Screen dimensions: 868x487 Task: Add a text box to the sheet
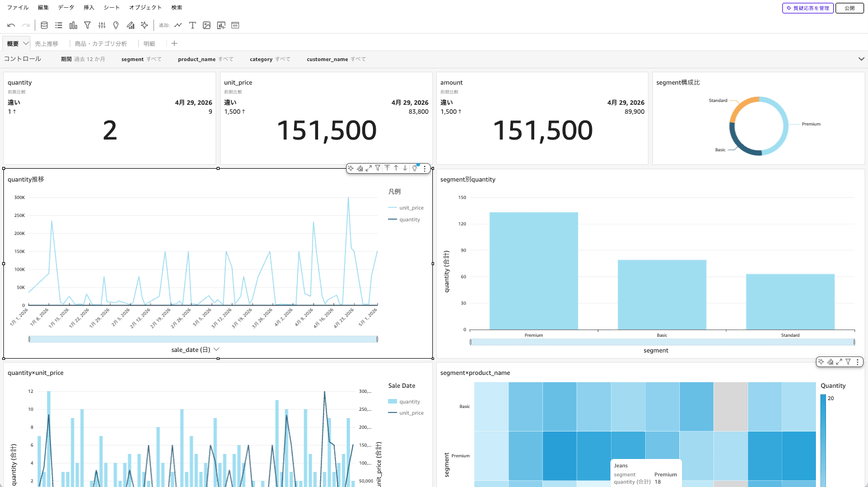pos(192,25)
